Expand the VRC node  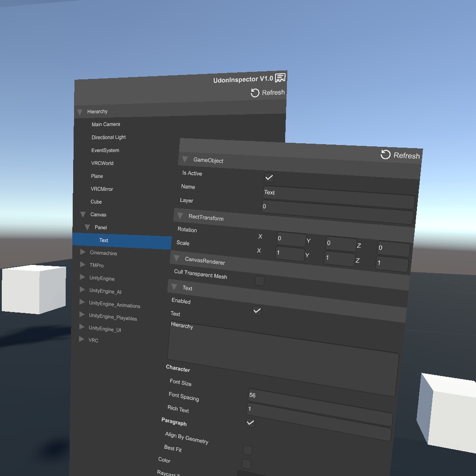(81, 339)
